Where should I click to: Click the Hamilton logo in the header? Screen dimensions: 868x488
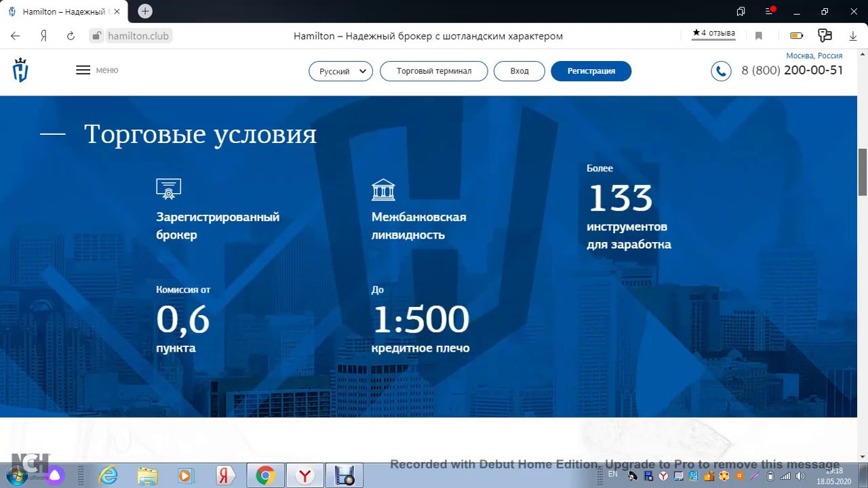click(x=20, y=70)
